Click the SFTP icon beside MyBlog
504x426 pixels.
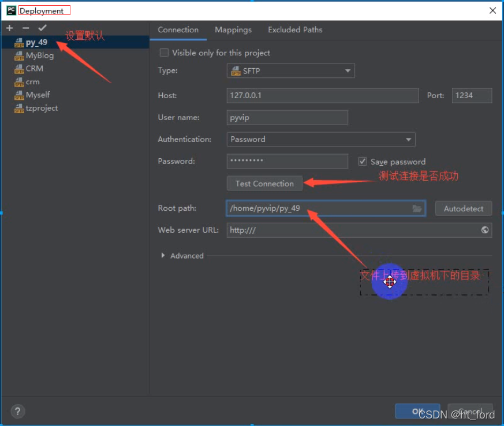(x=19, y=56)
